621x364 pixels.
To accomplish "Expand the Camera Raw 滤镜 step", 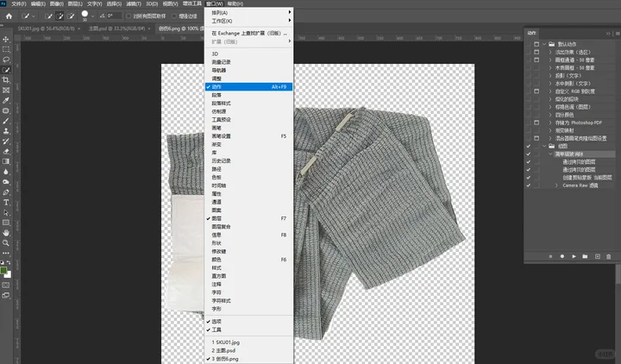I will [556, 185].
